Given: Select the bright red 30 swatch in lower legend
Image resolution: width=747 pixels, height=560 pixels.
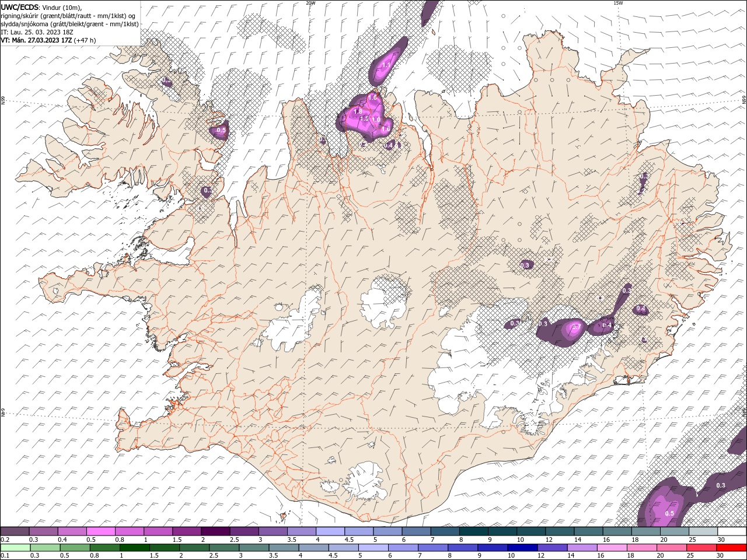Looking at the screenshot, I should [x=731, y=548].
